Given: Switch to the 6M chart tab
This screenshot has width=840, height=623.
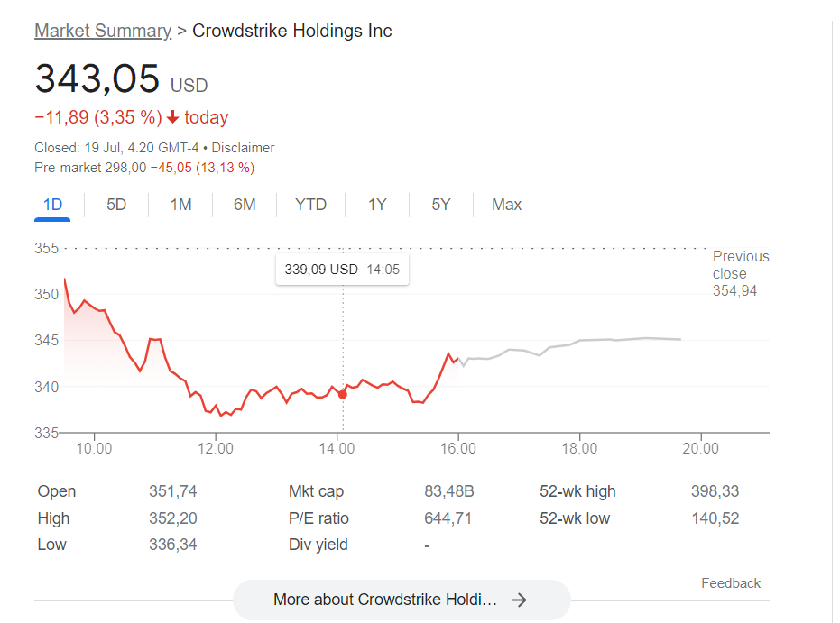Looking at the screenshot, I should click(245, 205).
